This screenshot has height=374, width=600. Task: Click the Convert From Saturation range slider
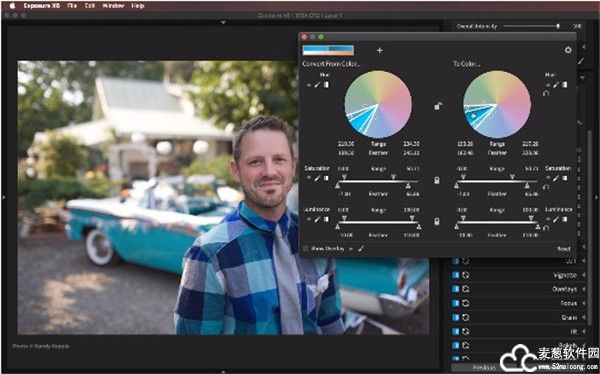point(377,181)
